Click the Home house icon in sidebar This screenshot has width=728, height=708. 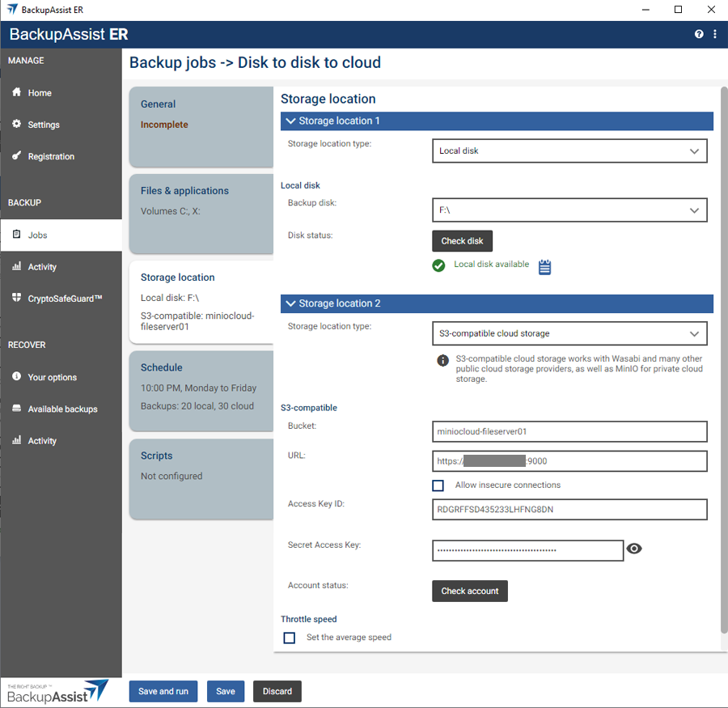tap(17, 92)
